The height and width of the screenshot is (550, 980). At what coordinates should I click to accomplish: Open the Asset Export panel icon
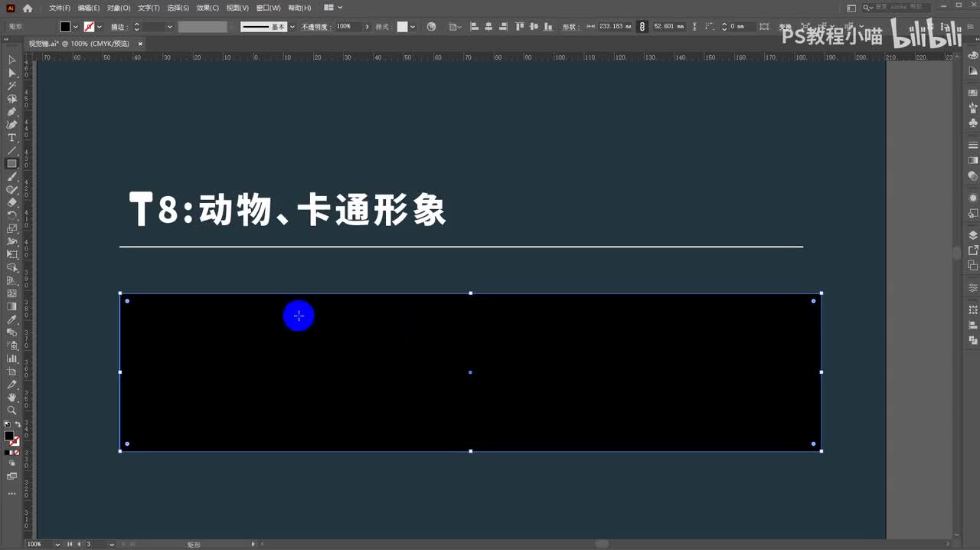(x=973, y=250)
